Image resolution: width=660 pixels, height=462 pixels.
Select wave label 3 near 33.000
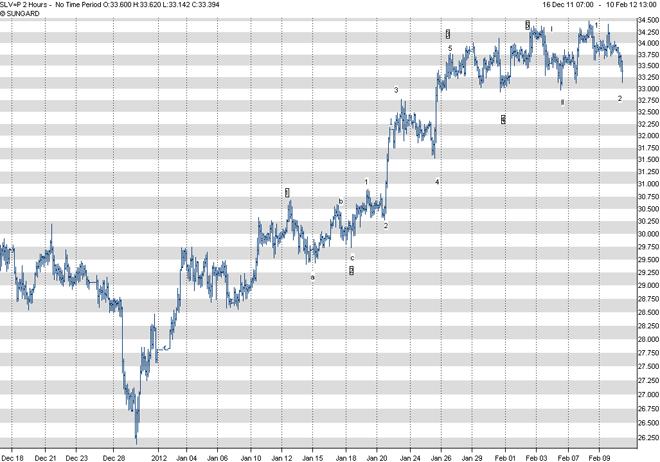[x=396, y=91]
